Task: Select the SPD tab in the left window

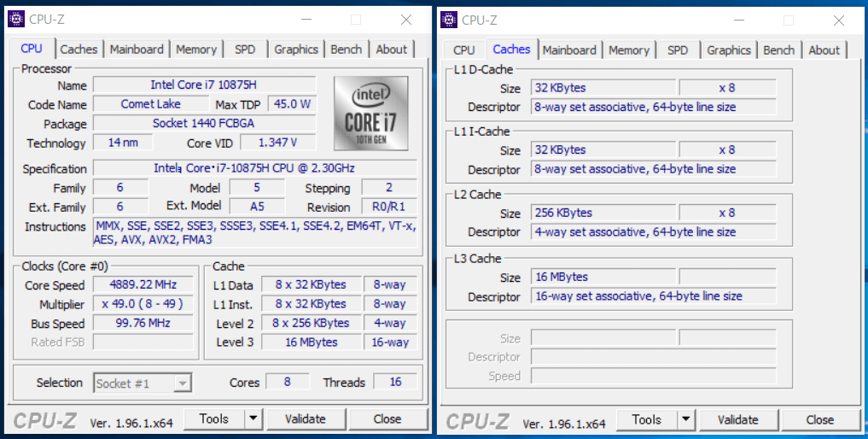Action: 245,50
